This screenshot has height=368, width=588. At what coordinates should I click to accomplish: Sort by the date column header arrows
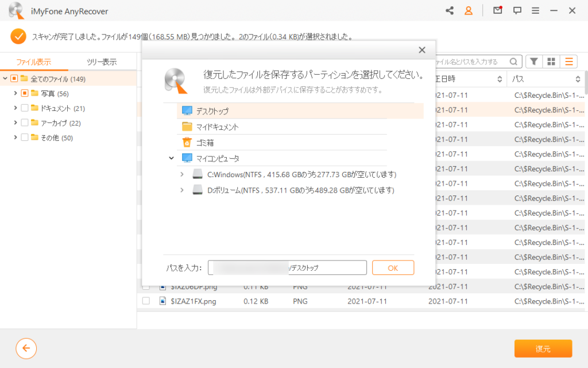pyautogui.click(x=500, y=79)
